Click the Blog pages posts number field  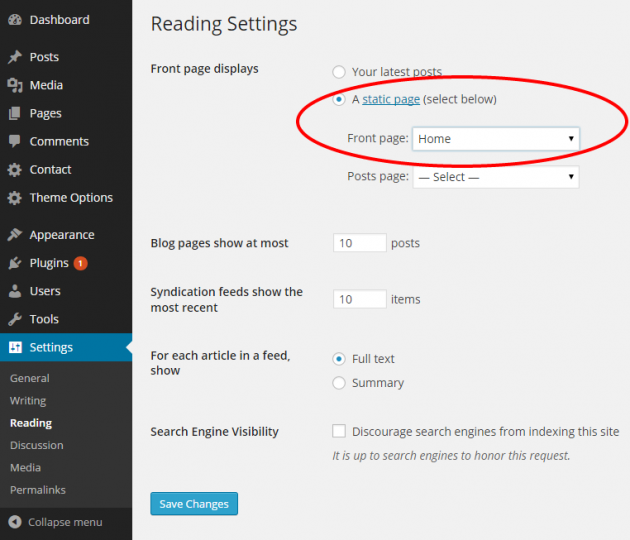point(360,243)
